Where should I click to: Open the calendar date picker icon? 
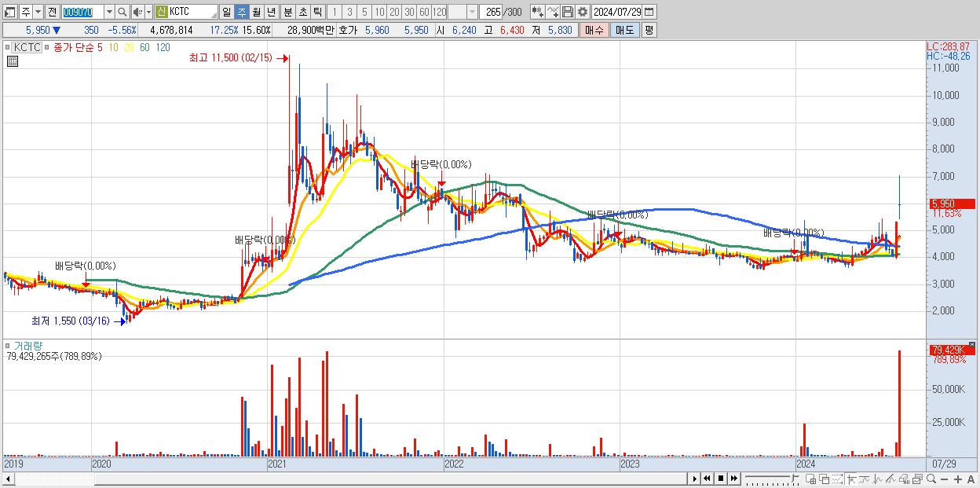coord(649,12)
